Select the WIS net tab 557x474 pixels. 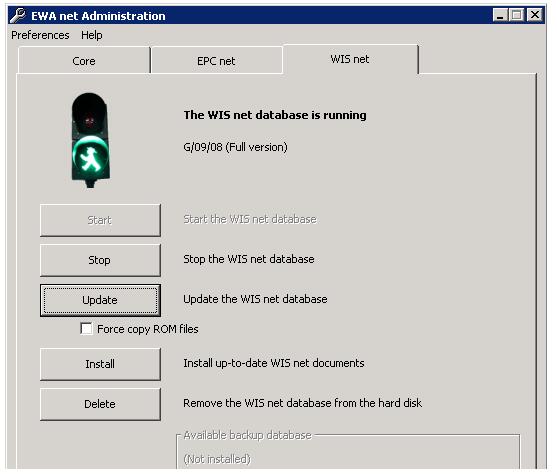pyautogui.click(x=350, y=59)
